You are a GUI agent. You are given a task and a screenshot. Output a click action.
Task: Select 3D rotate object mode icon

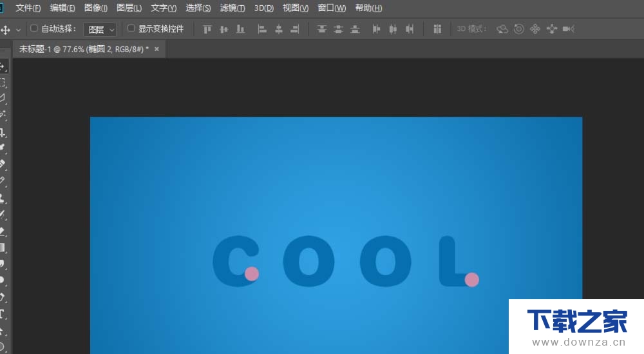502,29
